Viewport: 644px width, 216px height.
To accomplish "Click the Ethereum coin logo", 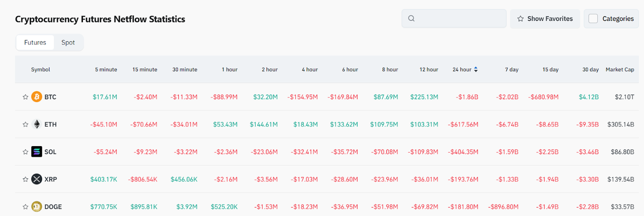I will click(36, 124).
